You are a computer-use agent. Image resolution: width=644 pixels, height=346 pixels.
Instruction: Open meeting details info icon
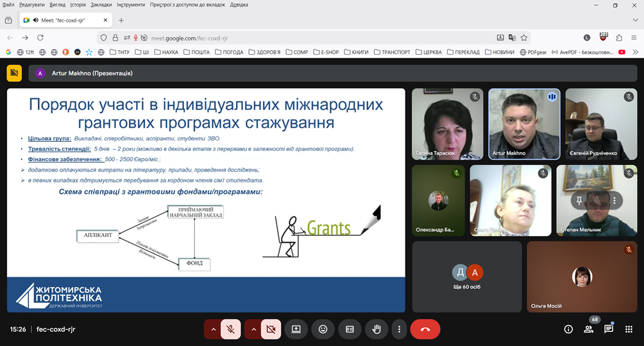pos(568,329)
